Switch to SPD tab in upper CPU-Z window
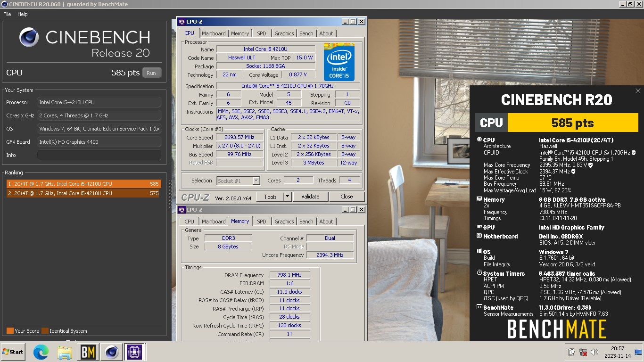The image size is (644, 362). tap(262, 33)
